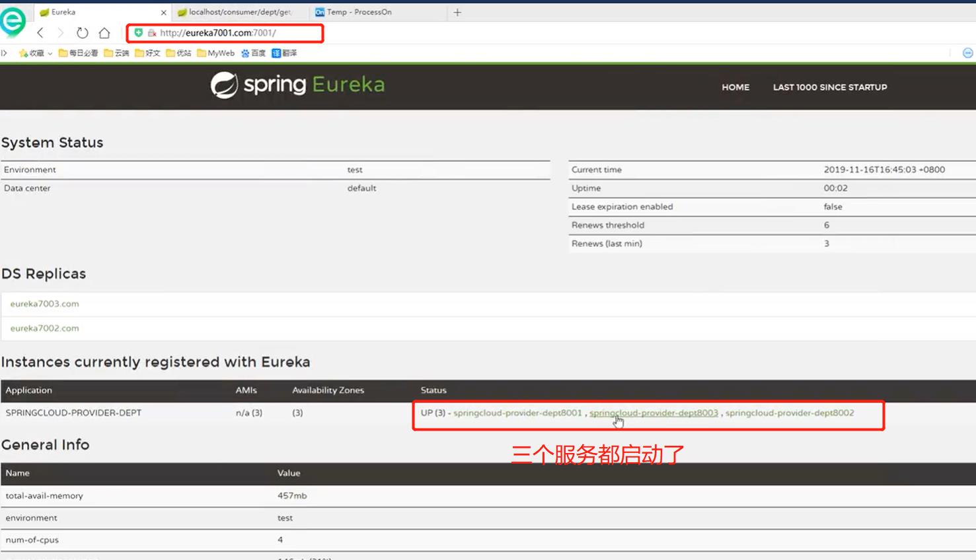This screenshot has width=976, height=560.
Task: Reload the page with the refresh icon
Action: [82, 32]
